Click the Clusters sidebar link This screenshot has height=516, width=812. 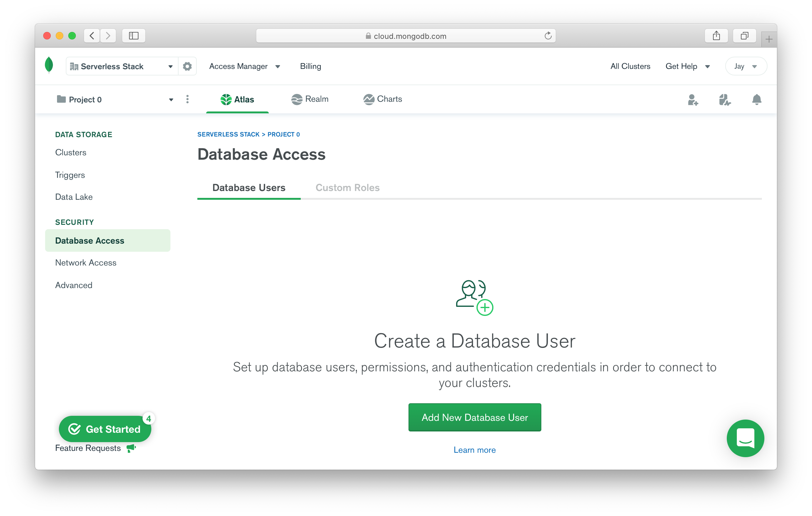(x=70, y=153)
